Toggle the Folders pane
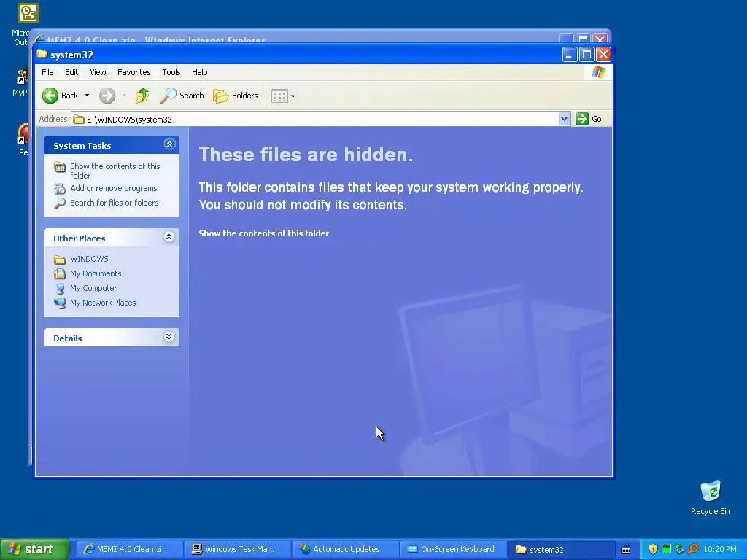 [x=236, y=96]
